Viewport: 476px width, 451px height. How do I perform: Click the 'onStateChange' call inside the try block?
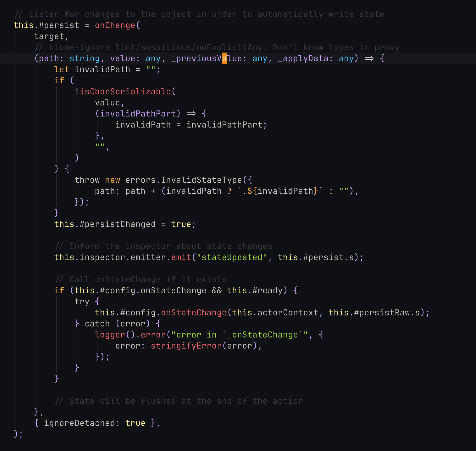(x=194, y=313)
